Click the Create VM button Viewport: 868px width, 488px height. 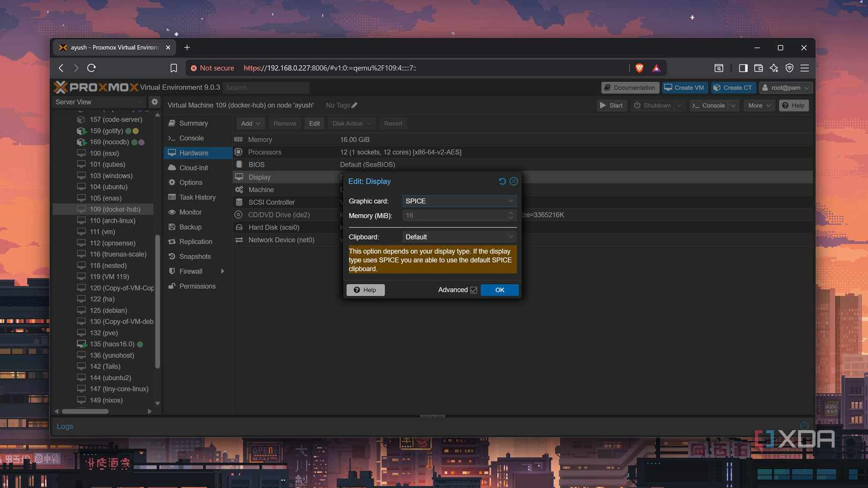684,88
